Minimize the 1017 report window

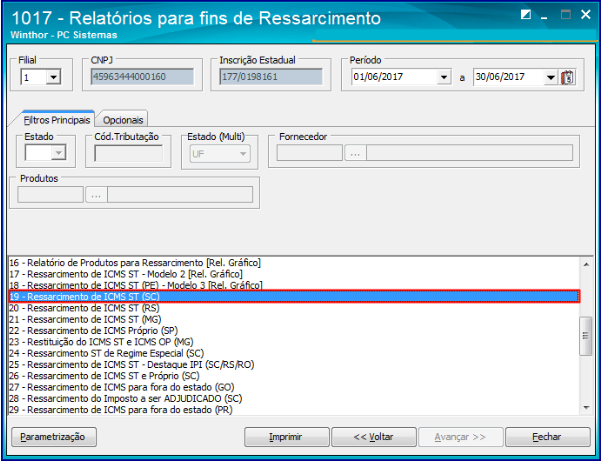(x=544, y=16)
